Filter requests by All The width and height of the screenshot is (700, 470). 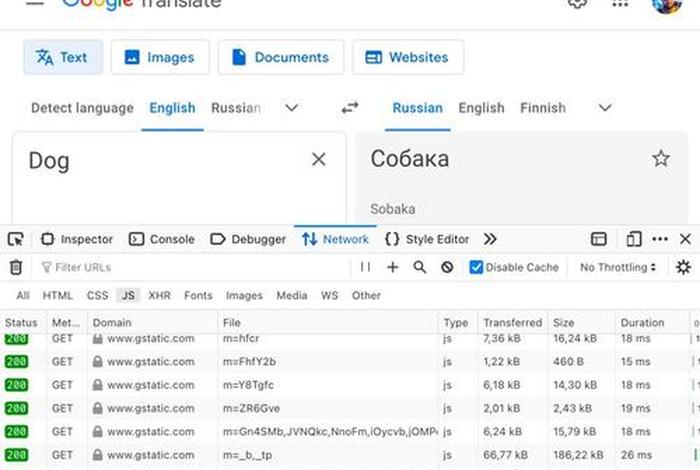coord(23,295)
